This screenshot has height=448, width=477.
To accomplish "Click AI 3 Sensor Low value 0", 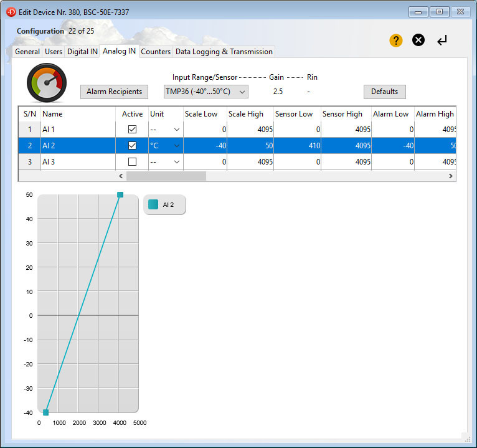I will point(297,161).
